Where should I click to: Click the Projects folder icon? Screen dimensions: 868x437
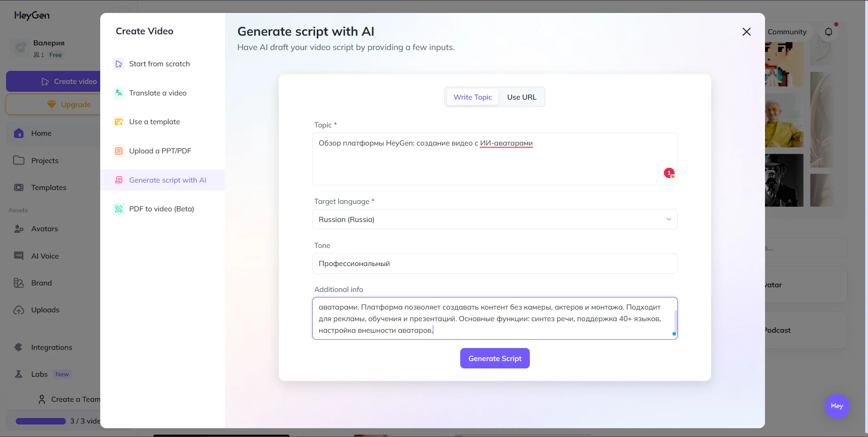pos(19,160)
